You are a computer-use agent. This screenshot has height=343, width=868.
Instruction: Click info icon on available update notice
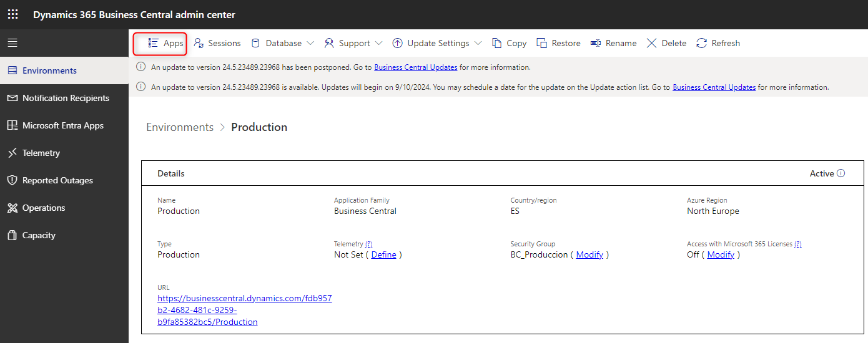(141, 87)
